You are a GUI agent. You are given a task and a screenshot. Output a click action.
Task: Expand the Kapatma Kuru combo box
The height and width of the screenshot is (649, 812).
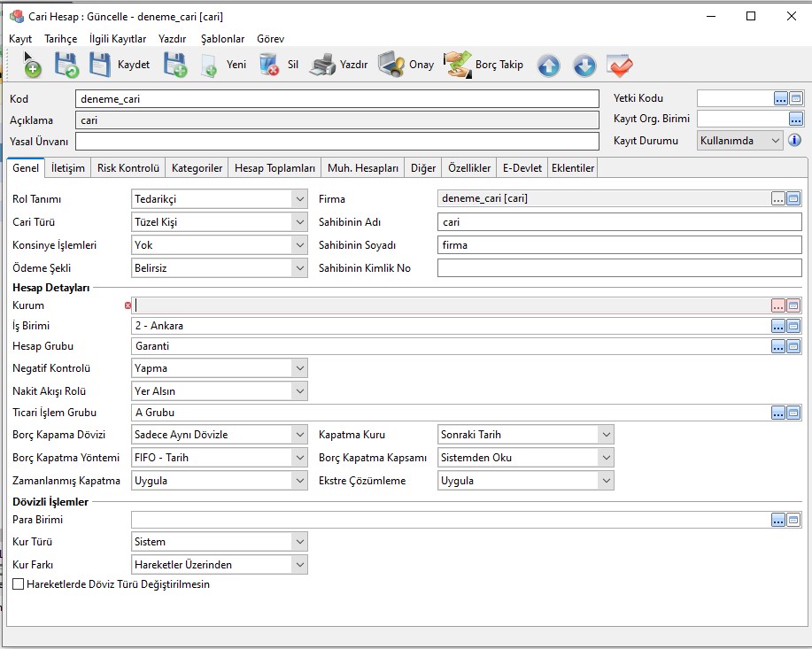click(606, 435)
